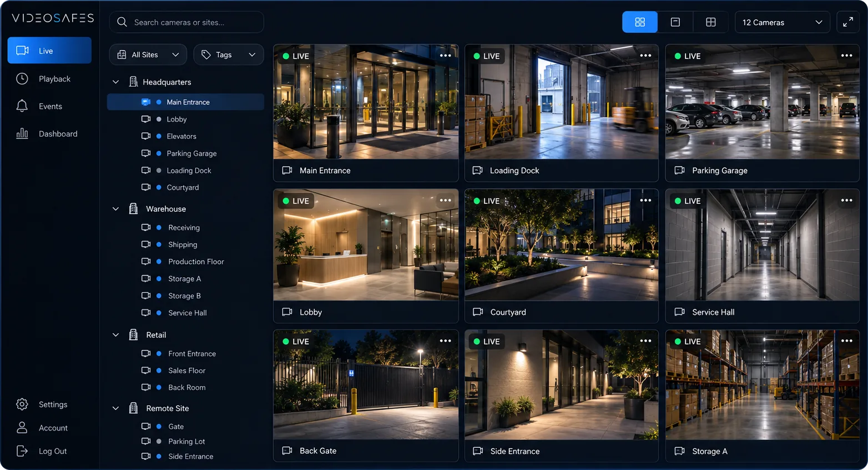Click the Dashboard bar chart icon
This screenshot has height=470, width=868.
point(22,133)
